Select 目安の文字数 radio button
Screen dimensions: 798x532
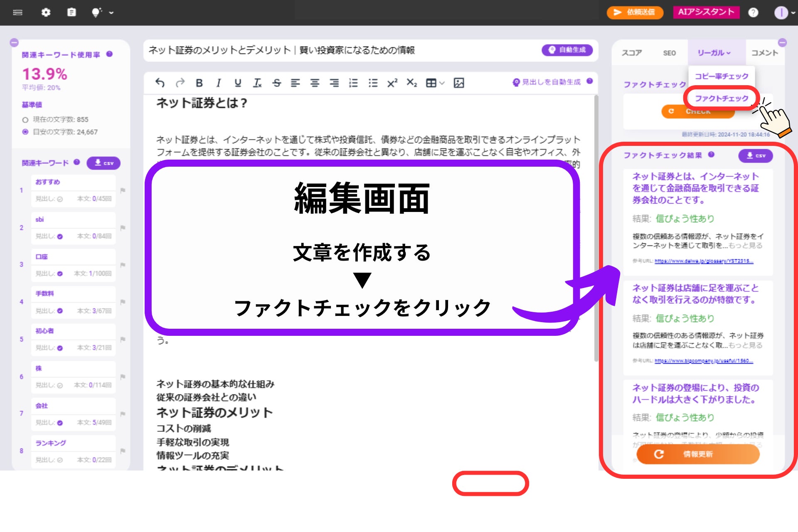coord(25,132)
